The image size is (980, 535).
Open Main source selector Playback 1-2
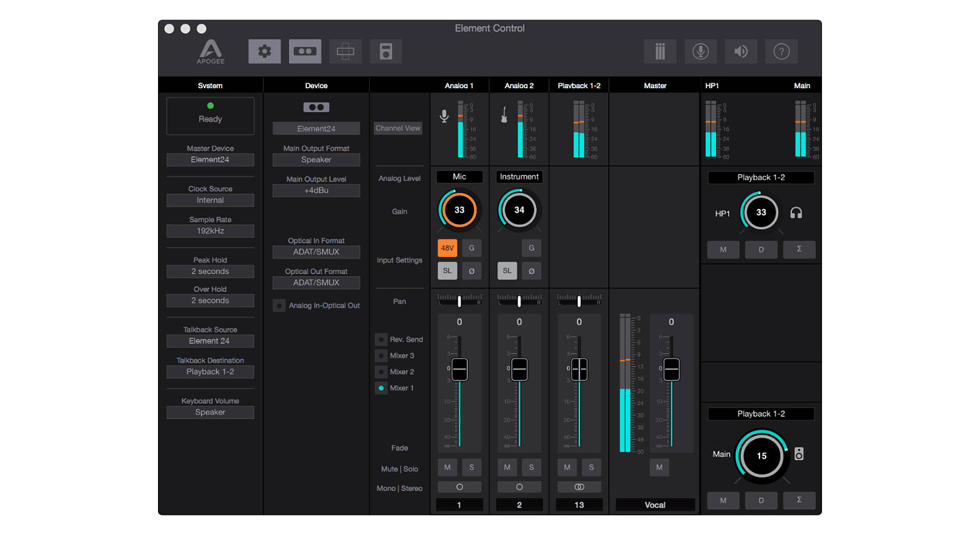(761, 414)
